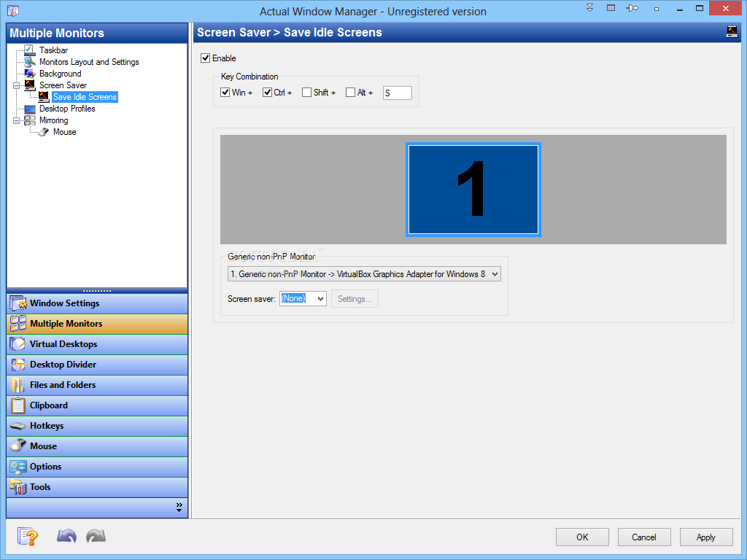Click the Desktop Profiles icon
Viewport: 747px width, 560px height.
point(29,109)
